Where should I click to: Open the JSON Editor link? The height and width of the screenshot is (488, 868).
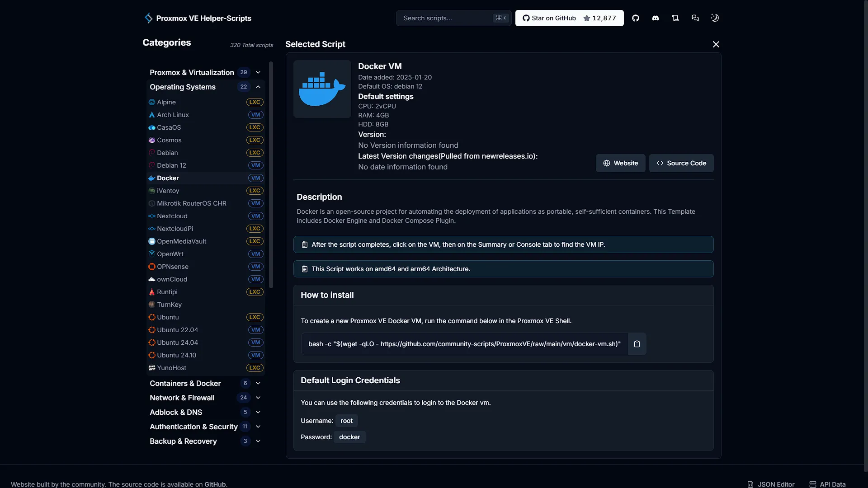(771, 484)
